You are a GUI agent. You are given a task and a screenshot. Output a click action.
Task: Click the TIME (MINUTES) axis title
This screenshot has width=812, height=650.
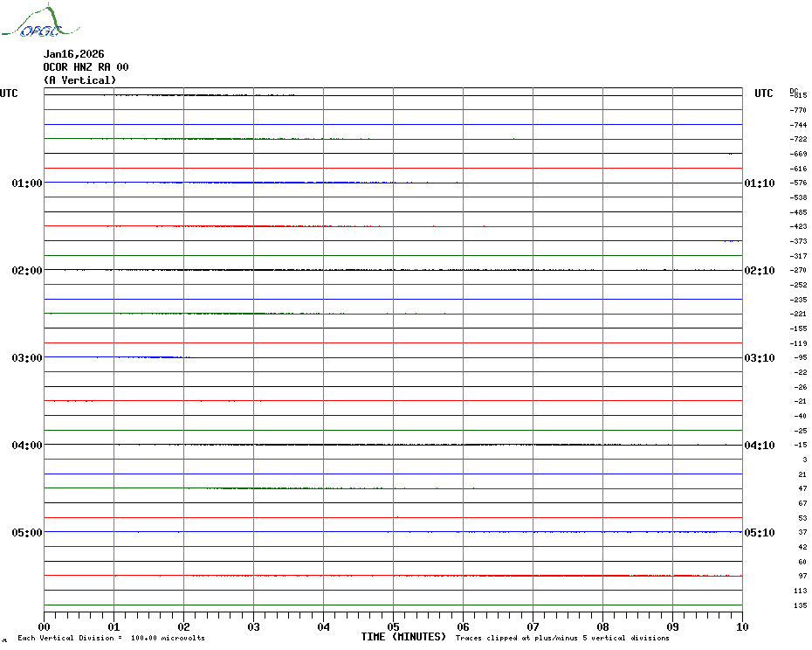403,637
